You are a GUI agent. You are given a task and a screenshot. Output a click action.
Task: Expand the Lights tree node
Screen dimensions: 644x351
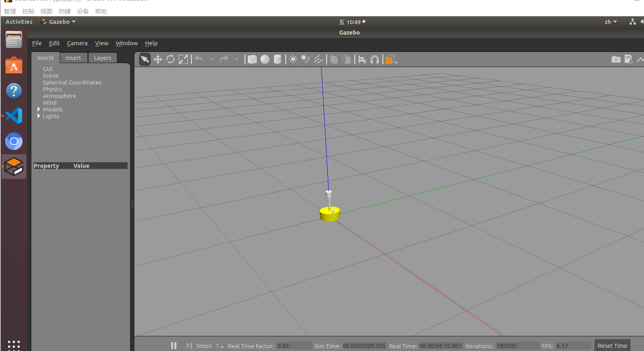[x=39, y=116]
